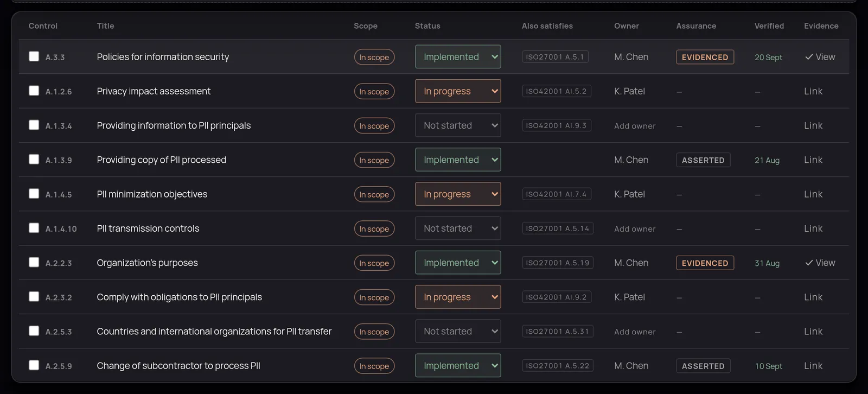Open checkmark View evidence for Organization's purposes

pos(820,263)
